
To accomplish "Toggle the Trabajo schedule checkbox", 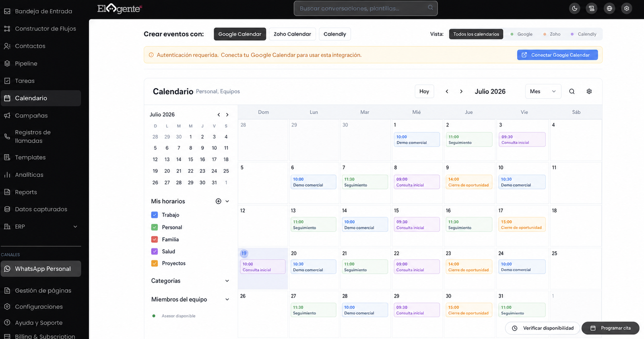I will click(x=155, y=215).
